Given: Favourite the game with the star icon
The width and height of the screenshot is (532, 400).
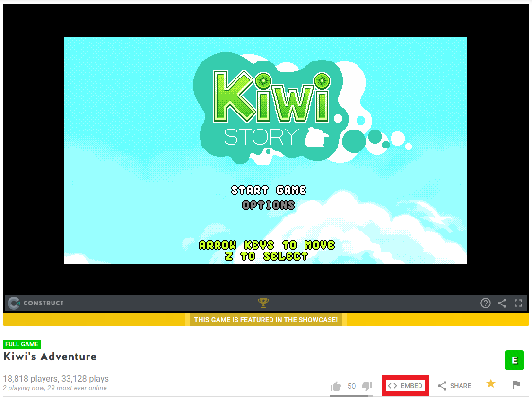Looking at the screenshot, I should pos(491,384).
